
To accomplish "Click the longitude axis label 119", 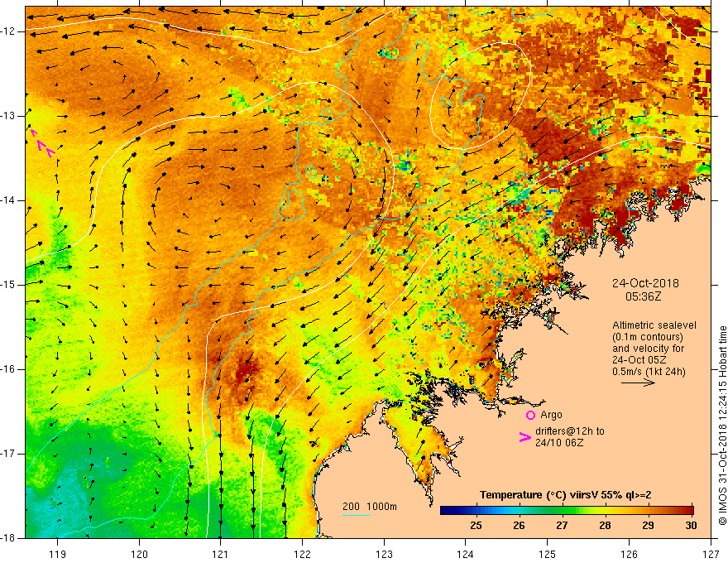I will [58, 554].
